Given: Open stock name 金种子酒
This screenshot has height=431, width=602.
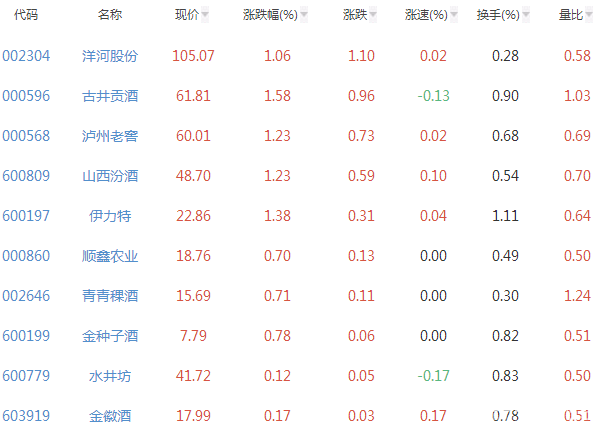Looking at the screenshot, I should 110,336.
